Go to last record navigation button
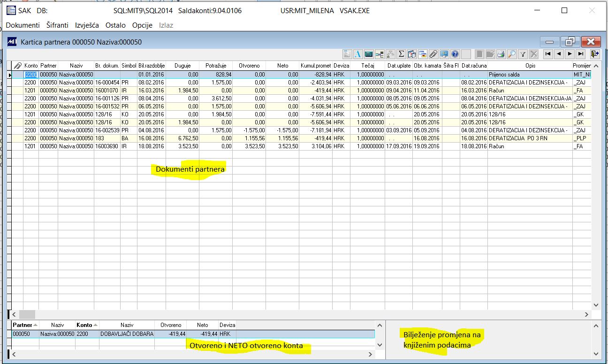608x364 pixels. 580,54
